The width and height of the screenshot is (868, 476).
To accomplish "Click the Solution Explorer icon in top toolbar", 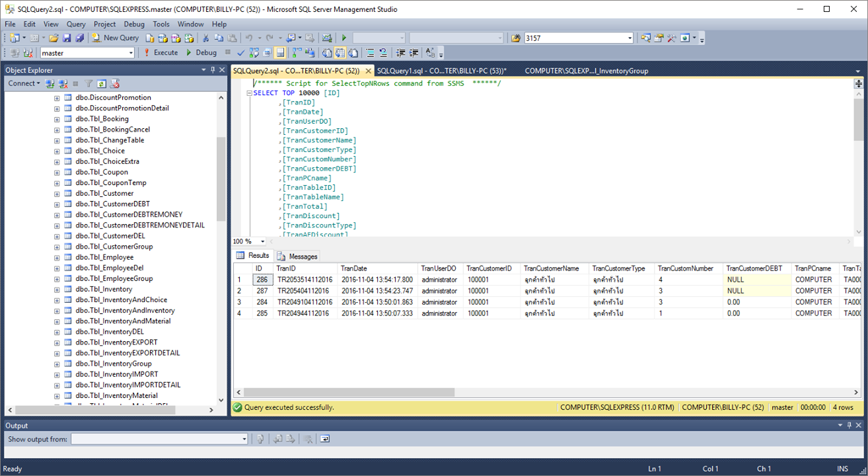I will pyautogui.click(x=646, y=38).
